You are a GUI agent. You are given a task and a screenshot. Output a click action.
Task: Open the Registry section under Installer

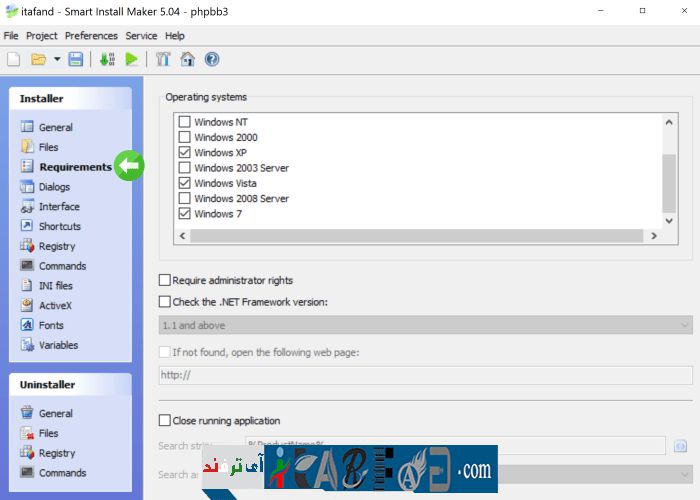(x=56, y=246)
